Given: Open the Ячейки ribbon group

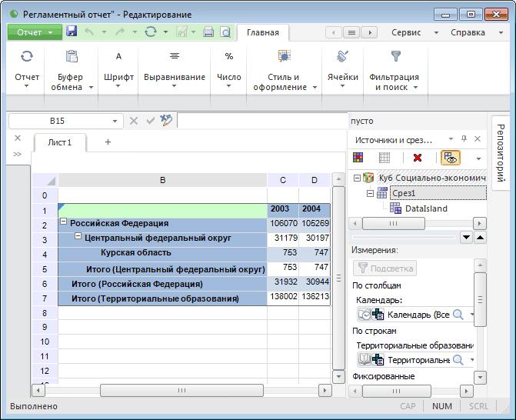Looking at the screenshot, I should (x=342, y=71).
